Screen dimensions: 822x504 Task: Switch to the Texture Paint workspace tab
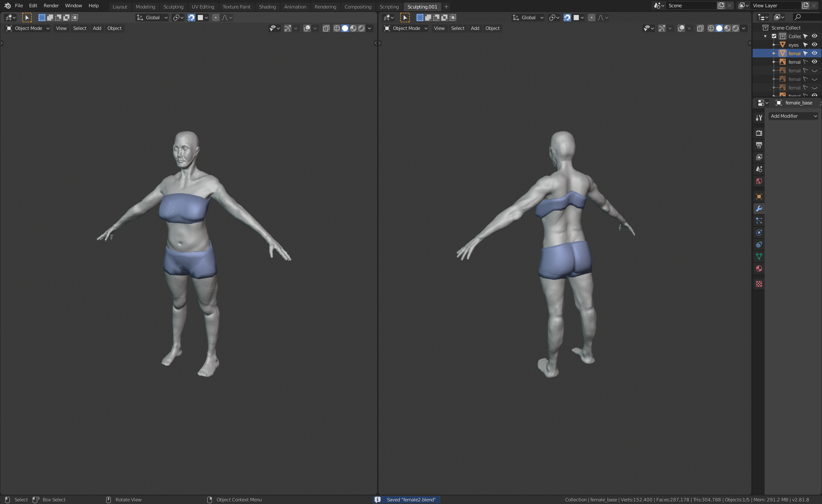[x=236, y=7]
